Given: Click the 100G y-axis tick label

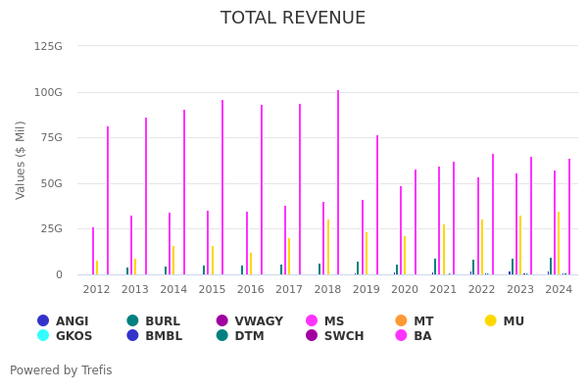Looking at the screenshot, I should click(x=48, y=92).
